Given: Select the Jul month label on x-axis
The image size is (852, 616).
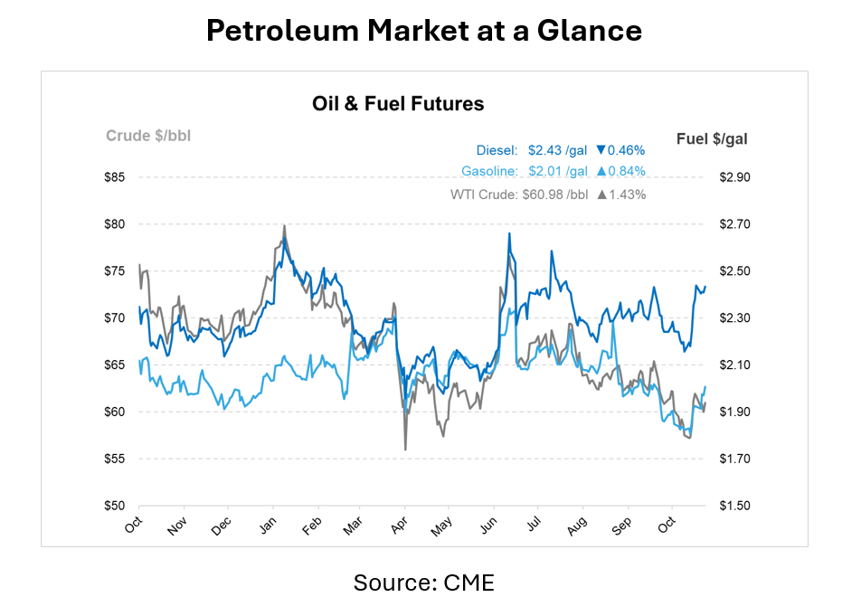Looking at the screenshot, I should pyautogui.click(x=533, y=526).
